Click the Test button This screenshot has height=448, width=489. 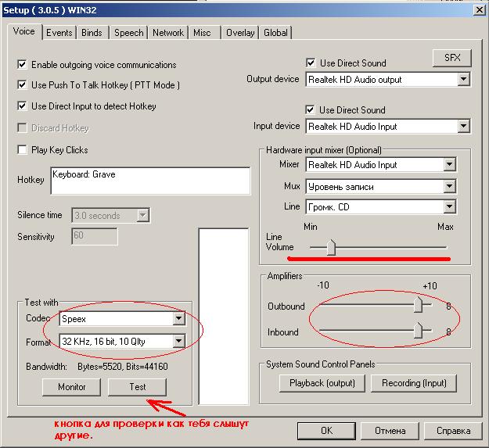pyautogui.click(x=137, y=387)
